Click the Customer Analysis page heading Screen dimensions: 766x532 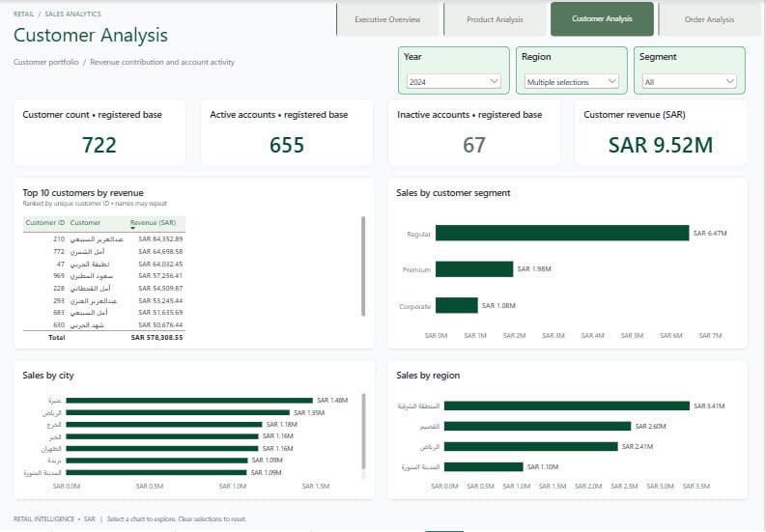pyautogui.click(x=91, y=35)
